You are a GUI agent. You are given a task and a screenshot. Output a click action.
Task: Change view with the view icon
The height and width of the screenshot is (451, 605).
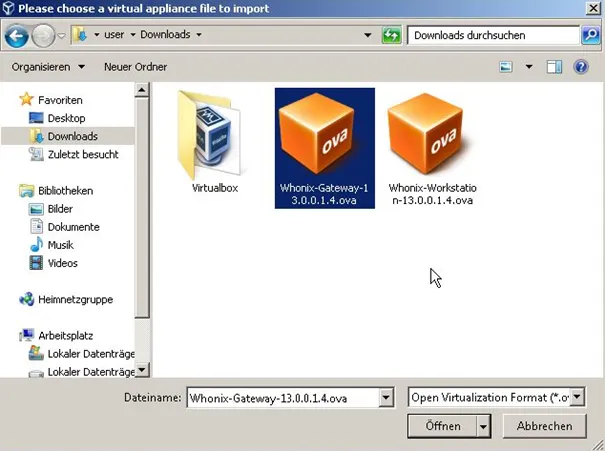point(506,67)
